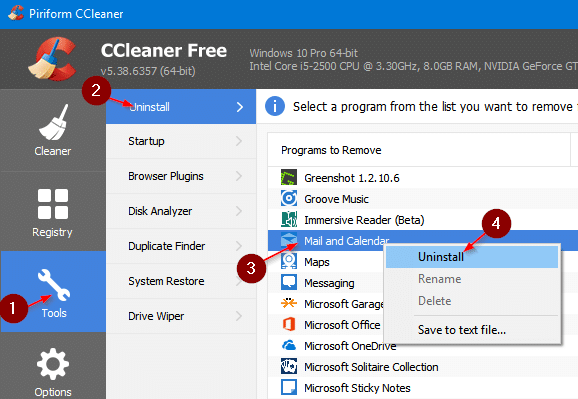Click the Microsoft Sticky Notes icon
578x399 pixels.
pyautogui.click(x=289, y=388)
